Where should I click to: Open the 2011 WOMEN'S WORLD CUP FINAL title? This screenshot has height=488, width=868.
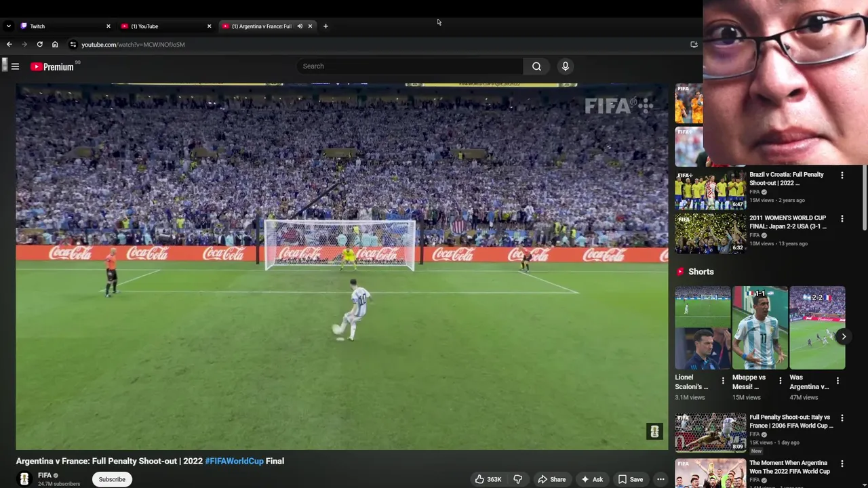coord(788,222)
